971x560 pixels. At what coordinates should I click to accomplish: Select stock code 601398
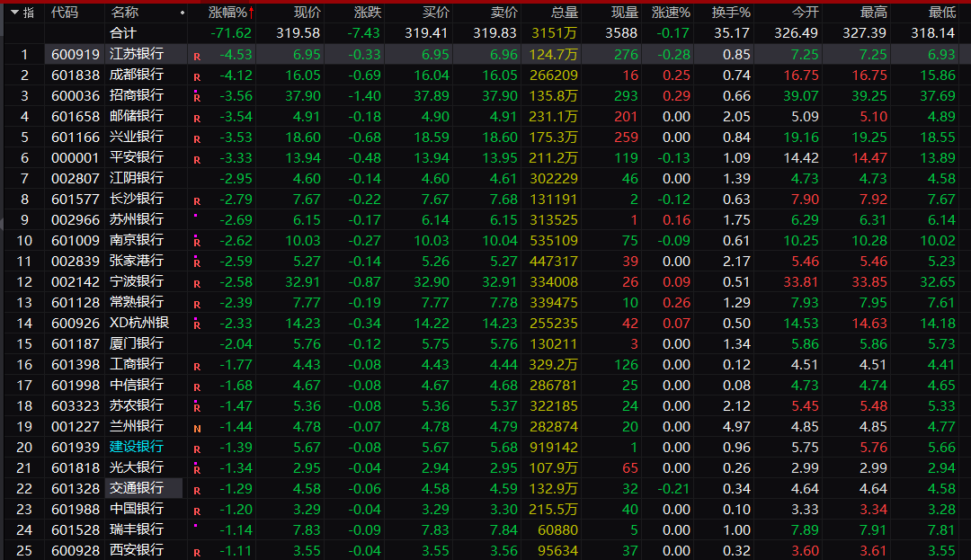pyautogui.click(x=75, y=364)
